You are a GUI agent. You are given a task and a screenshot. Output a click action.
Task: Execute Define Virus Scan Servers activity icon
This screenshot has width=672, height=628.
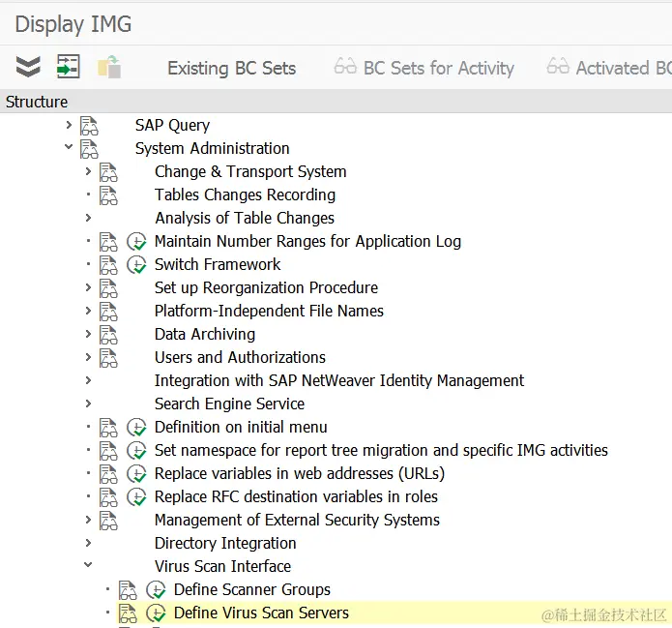[156, 613]
